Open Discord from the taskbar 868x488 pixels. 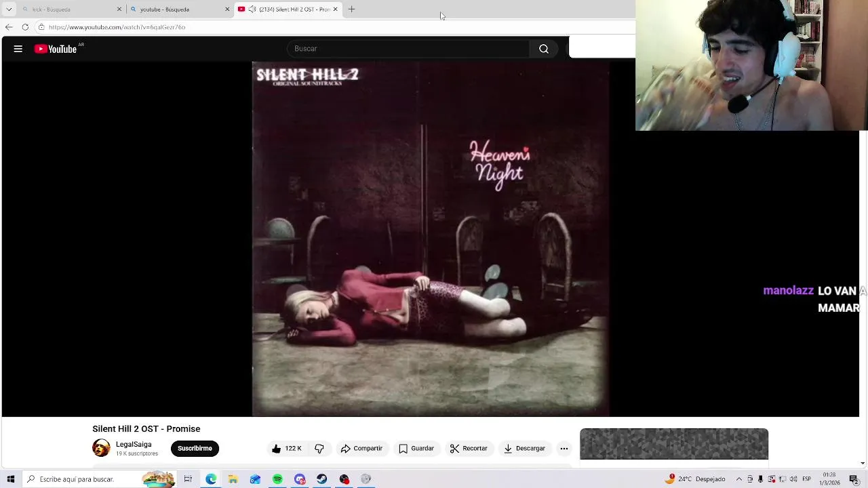pos(300,479)
